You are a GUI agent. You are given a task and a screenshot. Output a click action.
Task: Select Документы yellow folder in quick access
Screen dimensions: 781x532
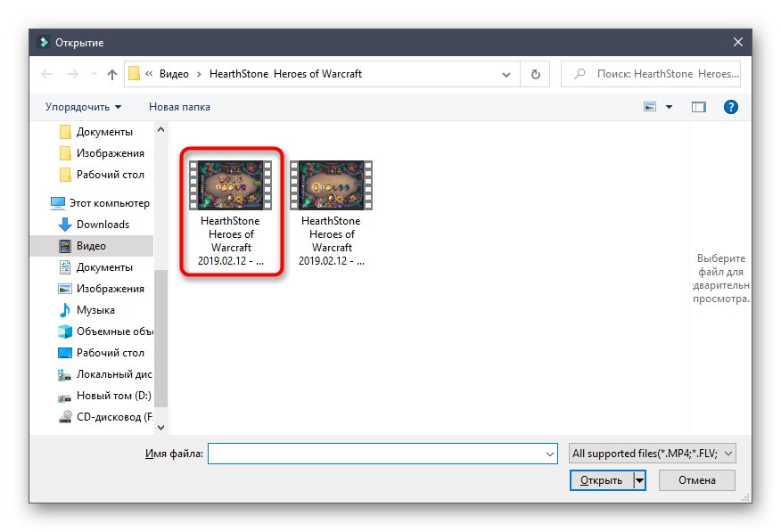coord(95,132)
